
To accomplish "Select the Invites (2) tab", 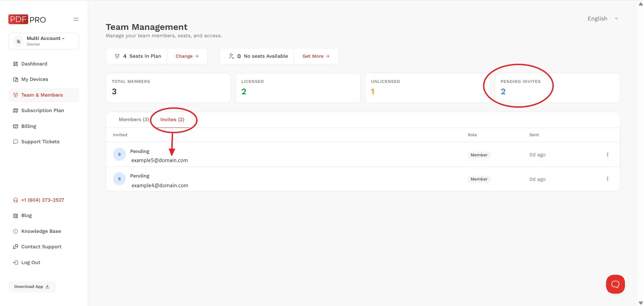I will click(x=172, y=119).
